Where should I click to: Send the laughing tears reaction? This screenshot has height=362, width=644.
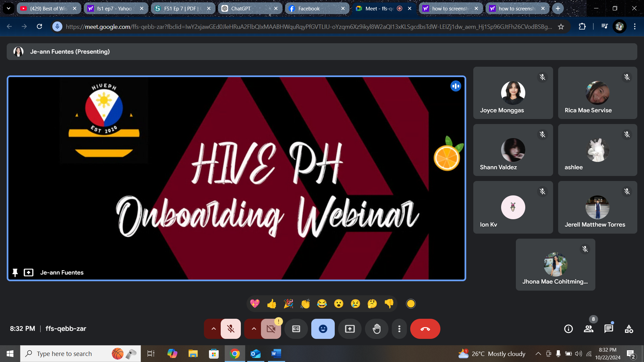[322, 304]
